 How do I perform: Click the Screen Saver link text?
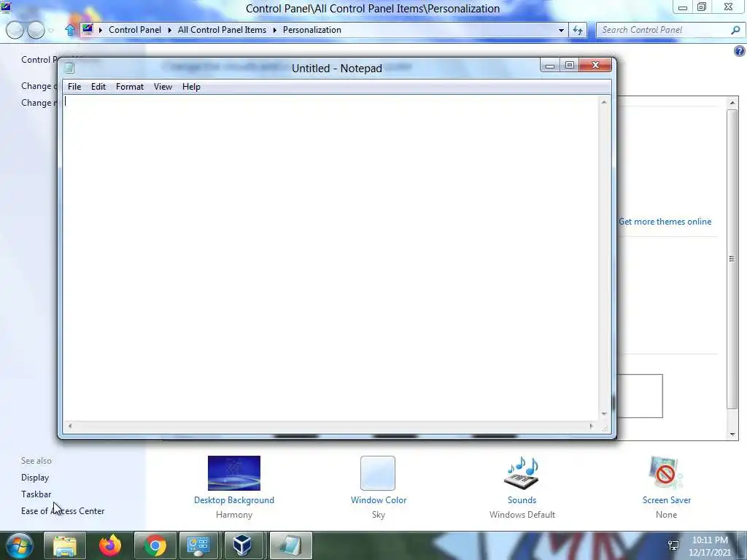pyautogui.click(x=667, y=500)
